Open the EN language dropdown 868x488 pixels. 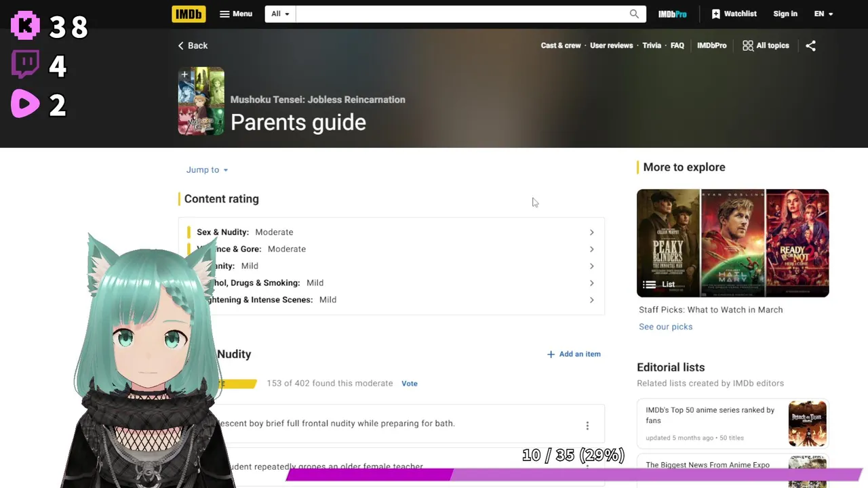tap(823, 14)
